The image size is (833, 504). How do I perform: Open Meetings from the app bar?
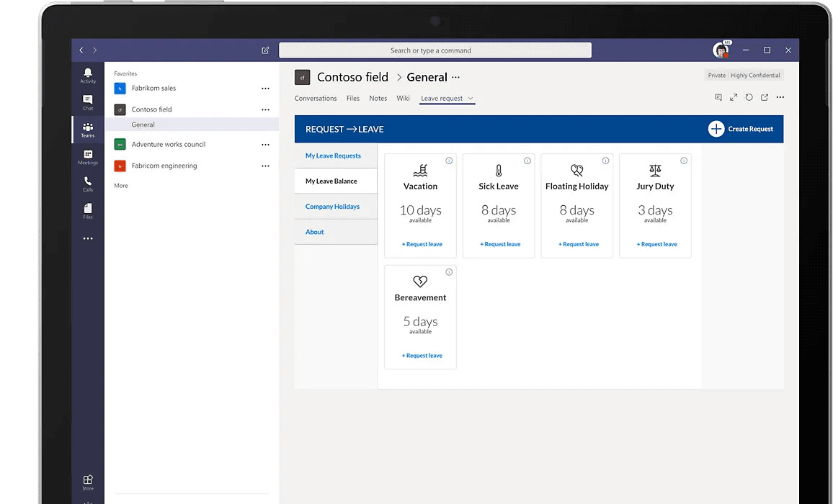(87, 157)
